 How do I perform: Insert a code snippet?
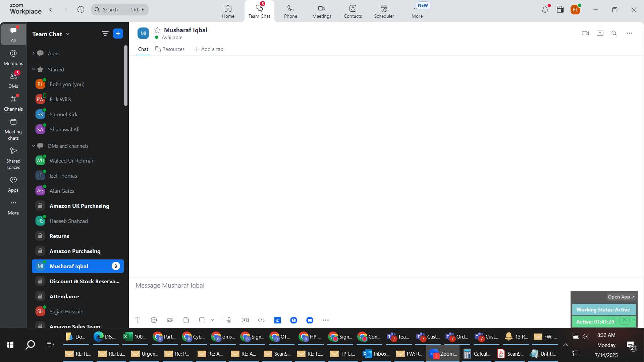point(261,320)
